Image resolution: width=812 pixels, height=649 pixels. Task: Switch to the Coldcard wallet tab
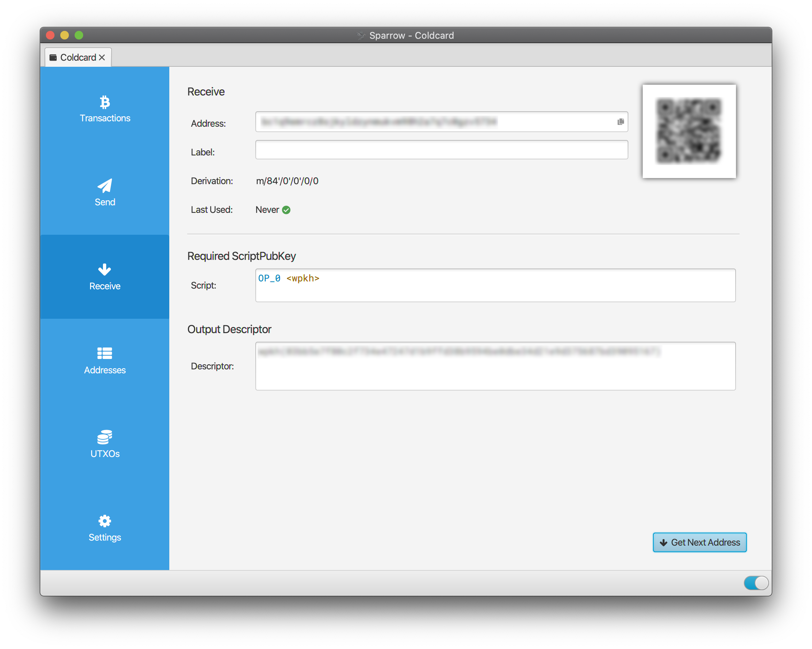coord(78,57)
